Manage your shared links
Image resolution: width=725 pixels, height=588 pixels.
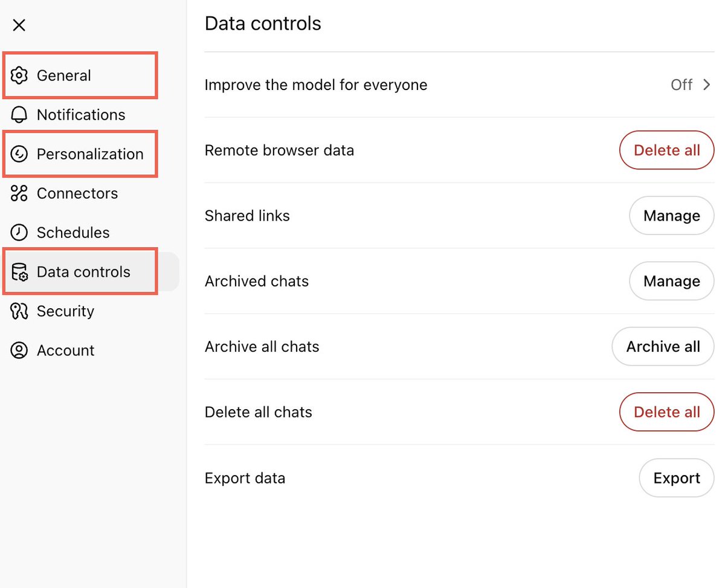[671, 216]
